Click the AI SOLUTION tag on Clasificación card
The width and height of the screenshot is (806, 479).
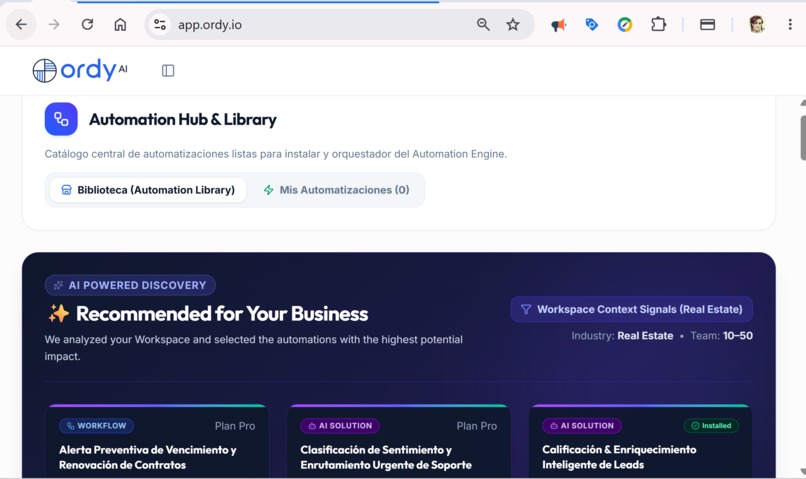click(x=340, y=426)
